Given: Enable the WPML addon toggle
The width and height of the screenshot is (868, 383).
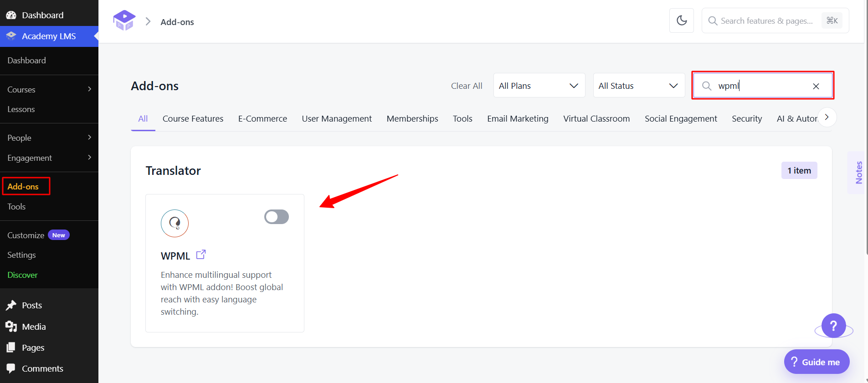Looking at the screenshot, I should pos(277,217).
